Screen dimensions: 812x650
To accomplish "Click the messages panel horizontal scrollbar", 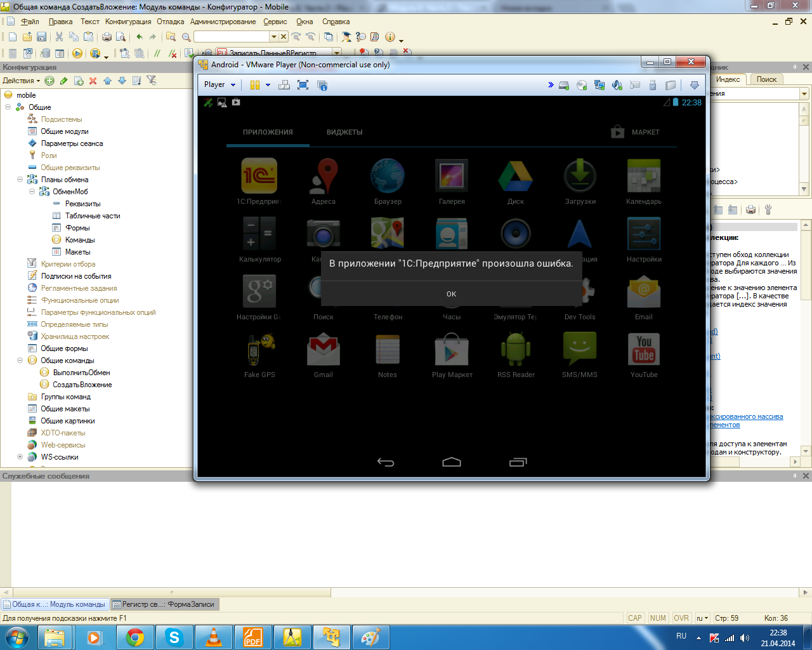I will (406, 592).
